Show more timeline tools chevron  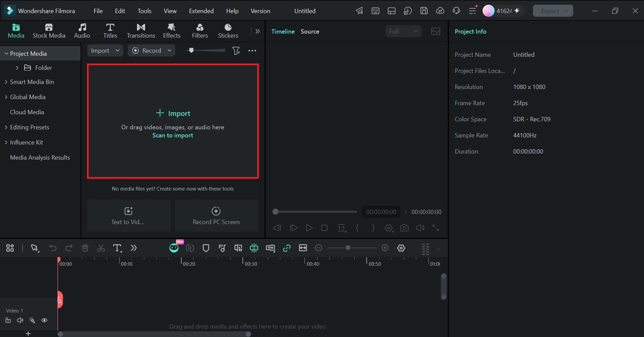click(134, 248)
